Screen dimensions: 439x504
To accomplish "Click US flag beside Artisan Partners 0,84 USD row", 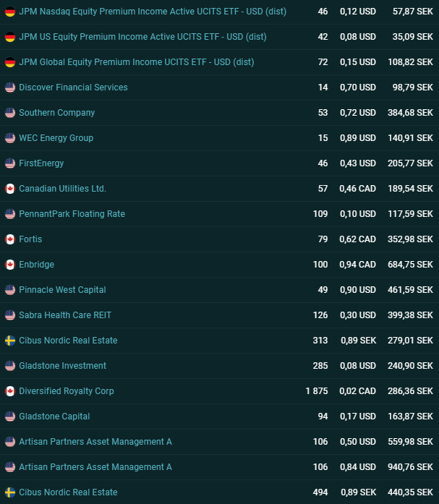I will [10, 467].
